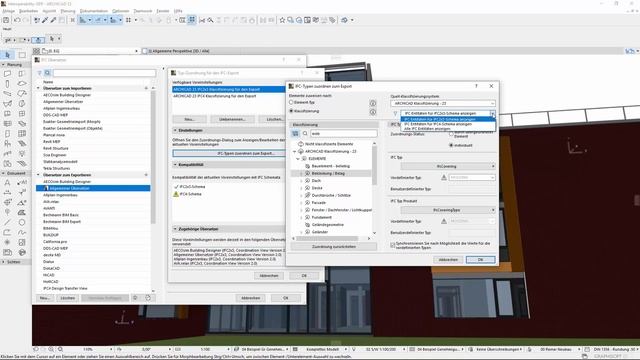Click the filter funnel icon beside IFC entity dropdown
This screenshot has height=360, width=640.
(x=395, y=113)
